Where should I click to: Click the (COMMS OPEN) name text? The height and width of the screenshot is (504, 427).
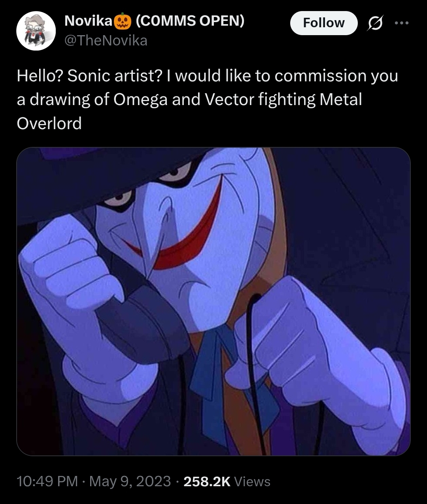coord(190,21)
